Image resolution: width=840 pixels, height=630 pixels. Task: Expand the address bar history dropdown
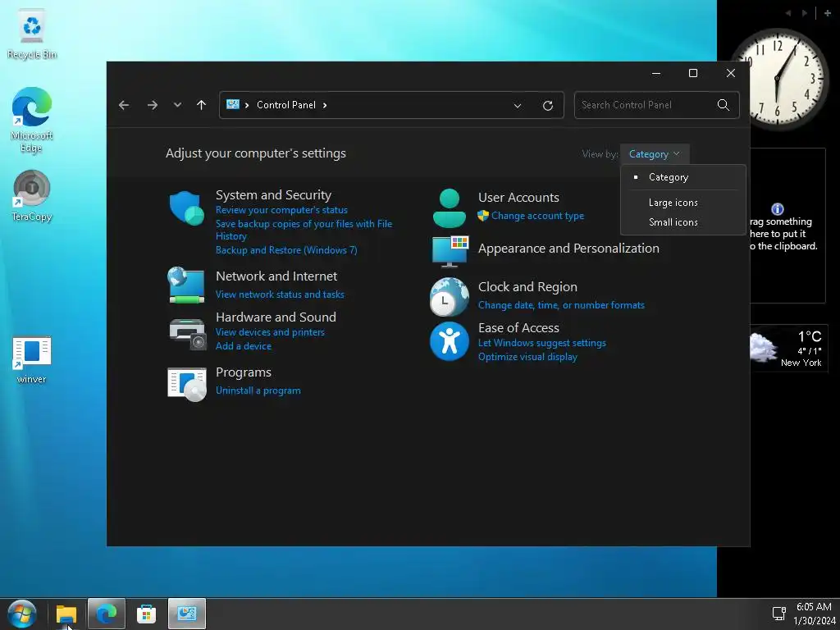tap(518, 106)
